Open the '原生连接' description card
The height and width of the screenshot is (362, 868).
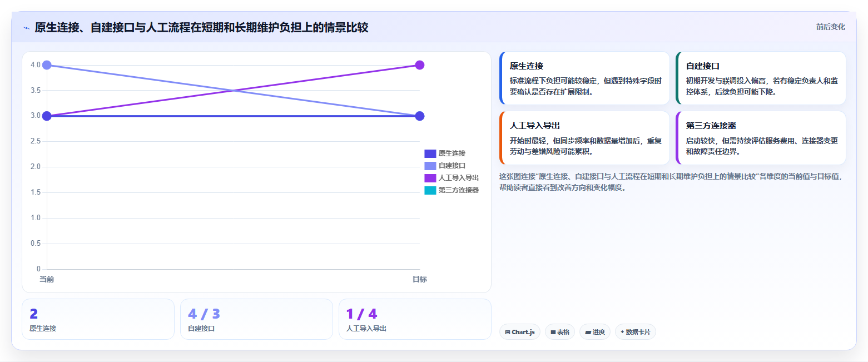[584, 78]
